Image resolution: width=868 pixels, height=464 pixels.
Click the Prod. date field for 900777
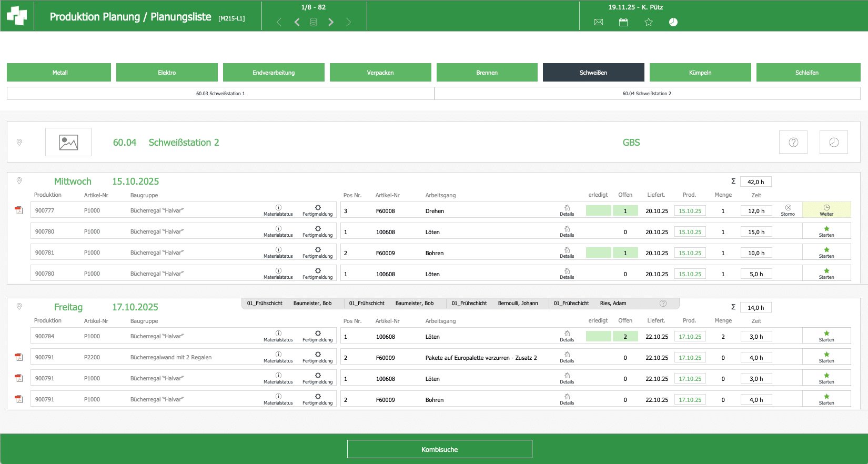click(690, 210)
